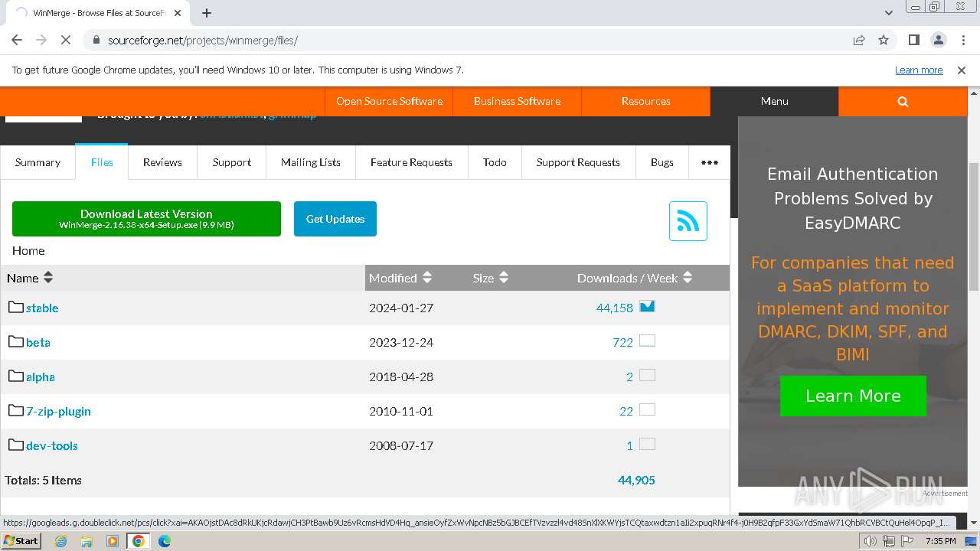The image size is (980, 551).
Task: Open the Resources menu
Action: [645, 101]
